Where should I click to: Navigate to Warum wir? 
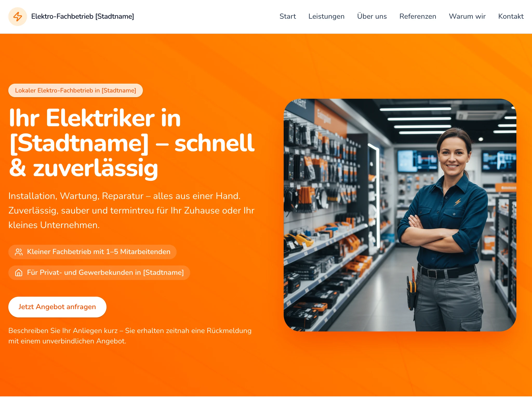467,16
